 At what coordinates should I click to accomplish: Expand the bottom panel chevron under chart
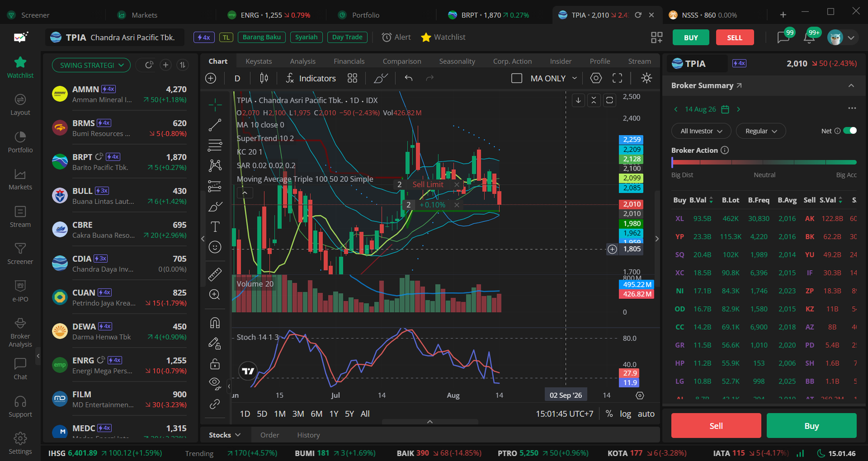[x=430, y=422]
